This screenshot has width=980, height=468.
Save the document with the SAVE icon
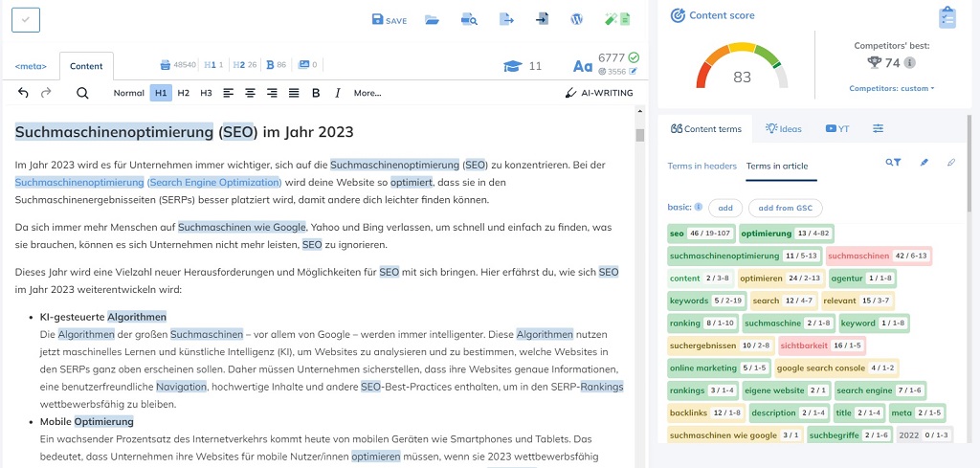389,20
